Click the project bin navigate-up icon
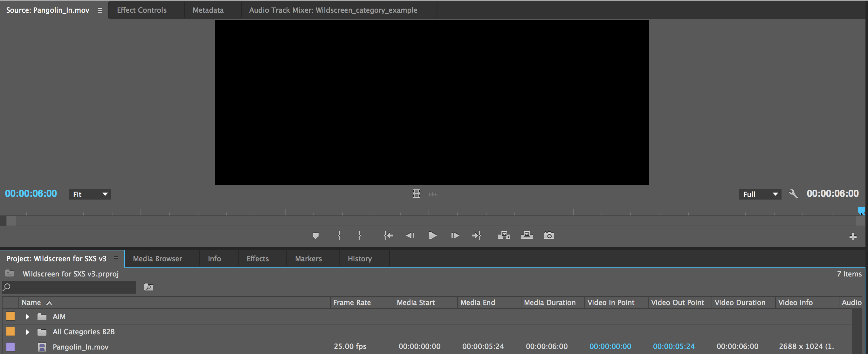Viewport: 868px width, 354px height. tap(10, 273)
